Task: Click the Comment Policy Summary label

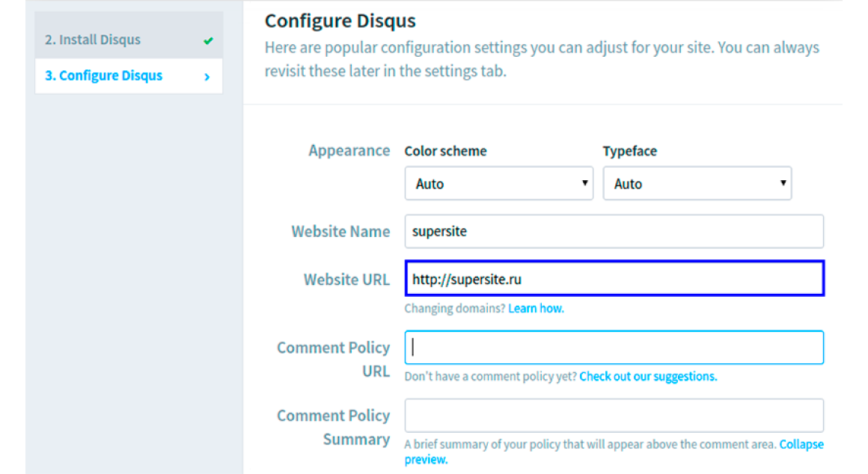Action: [x=334, y=428]
